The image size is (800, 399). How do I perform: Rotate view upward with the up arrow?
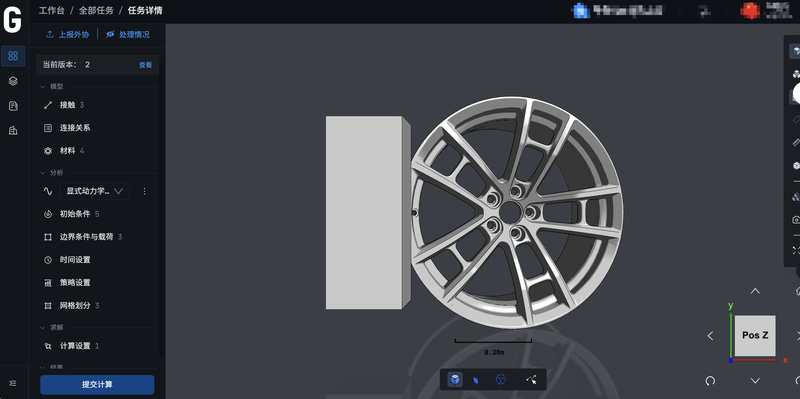coord(755,291)
